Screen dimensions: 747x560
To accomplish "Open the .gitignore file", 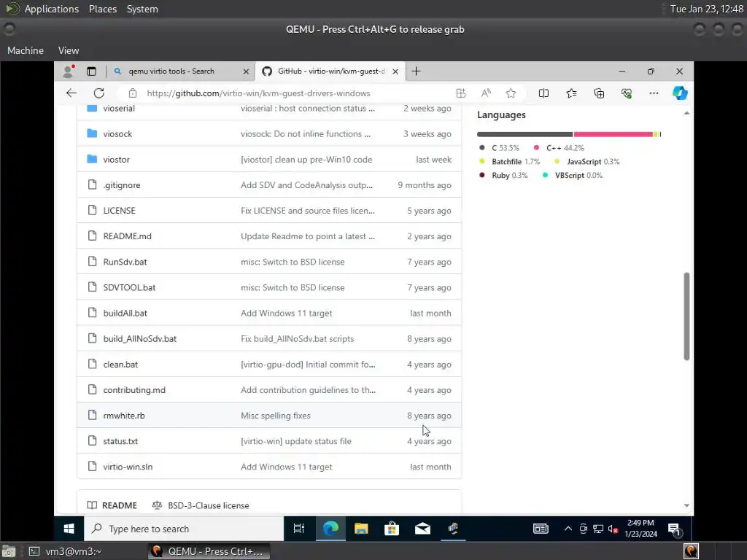I will pos(122,185).
